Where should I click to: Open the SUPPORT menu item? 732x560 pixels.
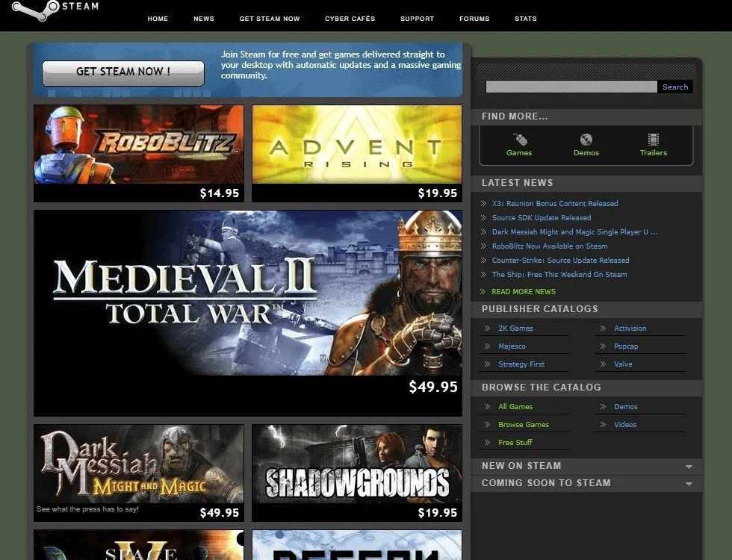(417, 19)
